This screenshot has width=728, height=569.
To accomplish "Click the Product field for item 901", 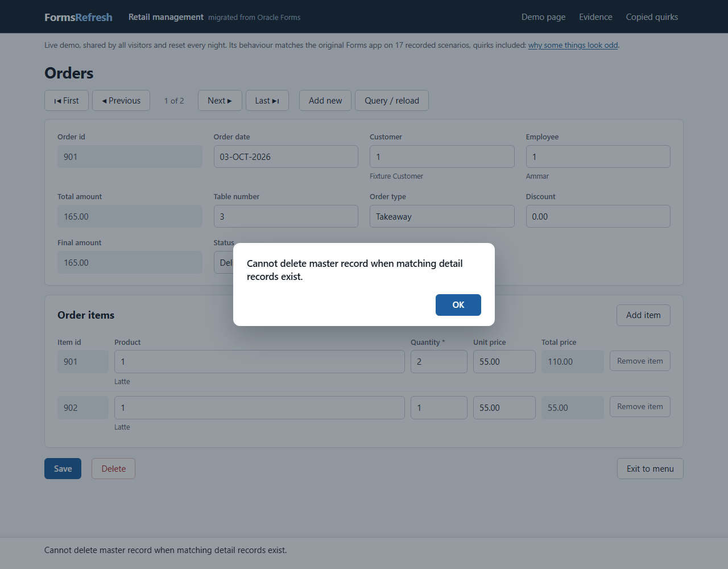I will pos(259,362).
